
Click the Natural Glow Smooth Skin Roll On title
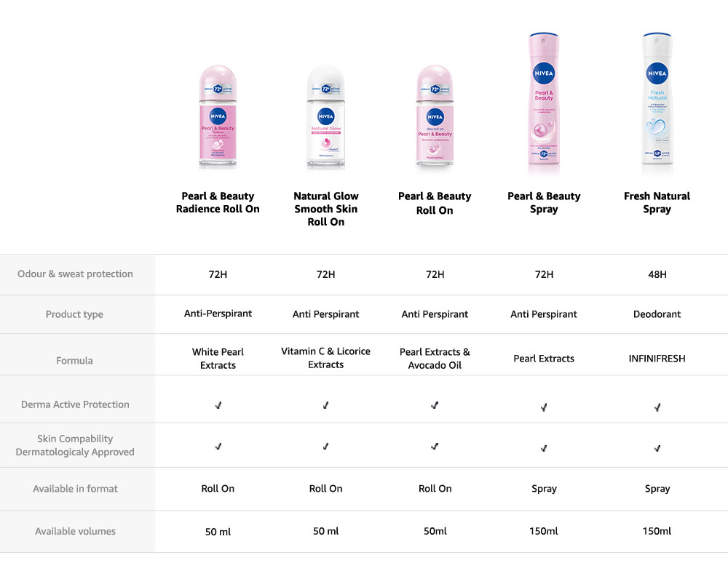[325, 209]
